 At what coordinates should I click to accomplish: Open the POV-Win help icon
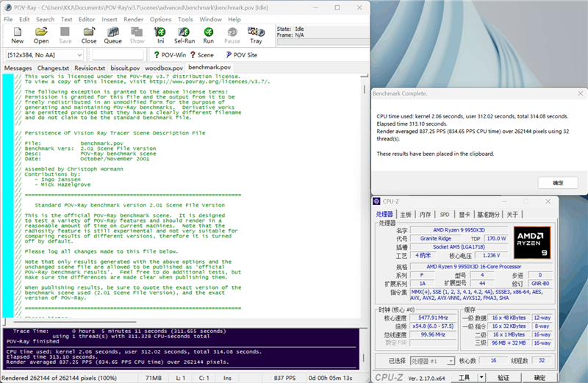(170, 55)
